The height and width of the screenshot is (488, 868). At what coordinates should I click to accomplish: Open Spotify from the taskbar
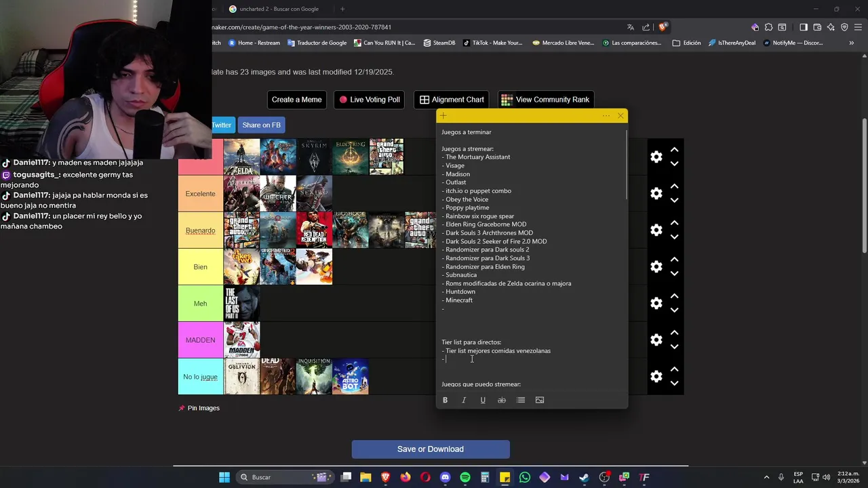(465, 477)
